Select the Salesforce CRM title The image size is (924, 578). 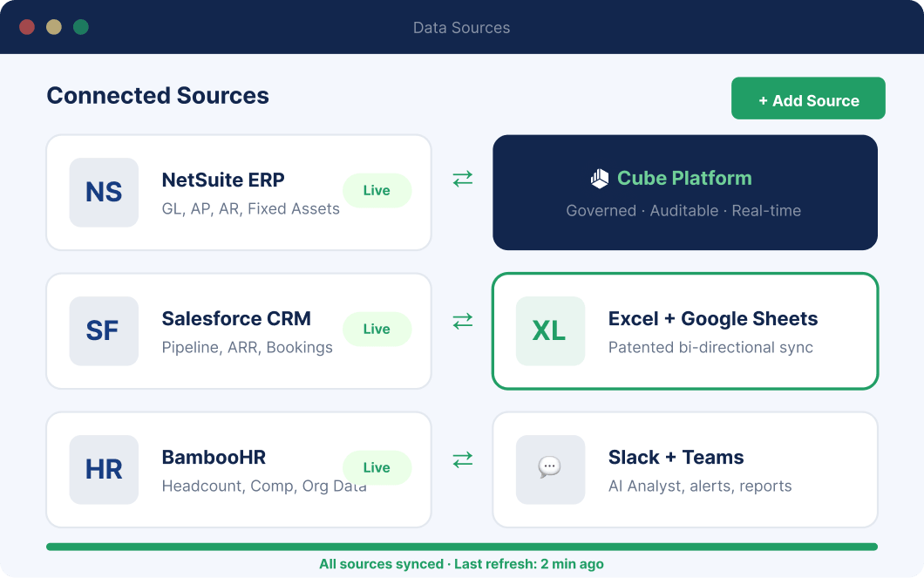(x=236, y=318)
